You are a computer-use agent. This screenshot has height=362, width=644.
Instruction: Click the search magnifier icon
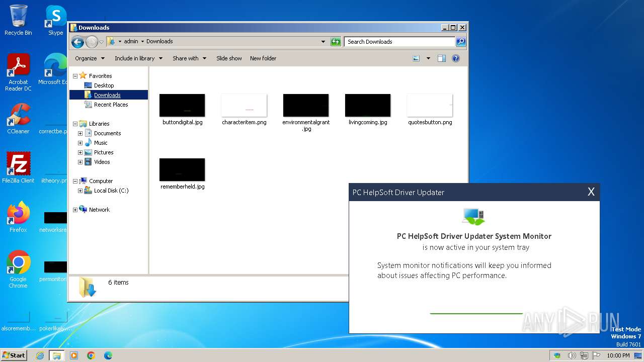click(460, 42)
